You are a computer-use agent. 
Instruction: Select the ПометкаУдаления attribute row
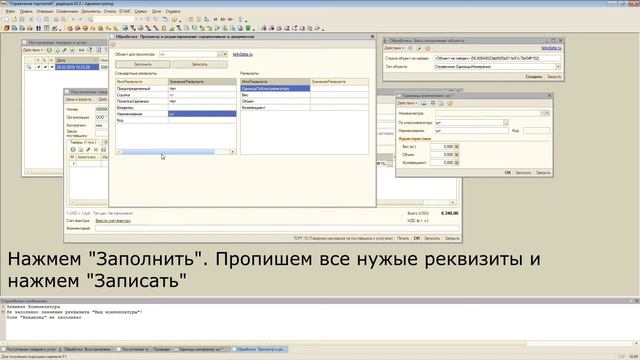click(x=176, y=101)
